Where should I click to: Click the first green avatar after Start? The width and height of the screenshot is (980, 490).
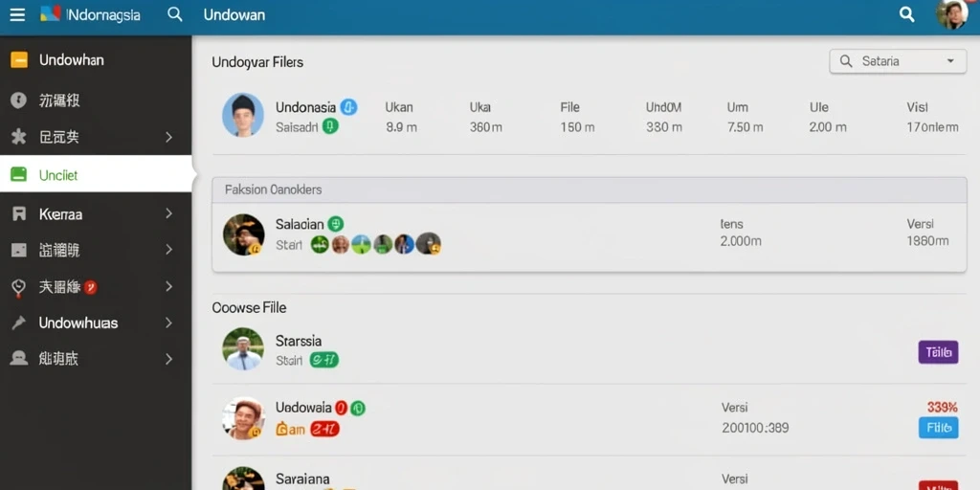point(320,244)
